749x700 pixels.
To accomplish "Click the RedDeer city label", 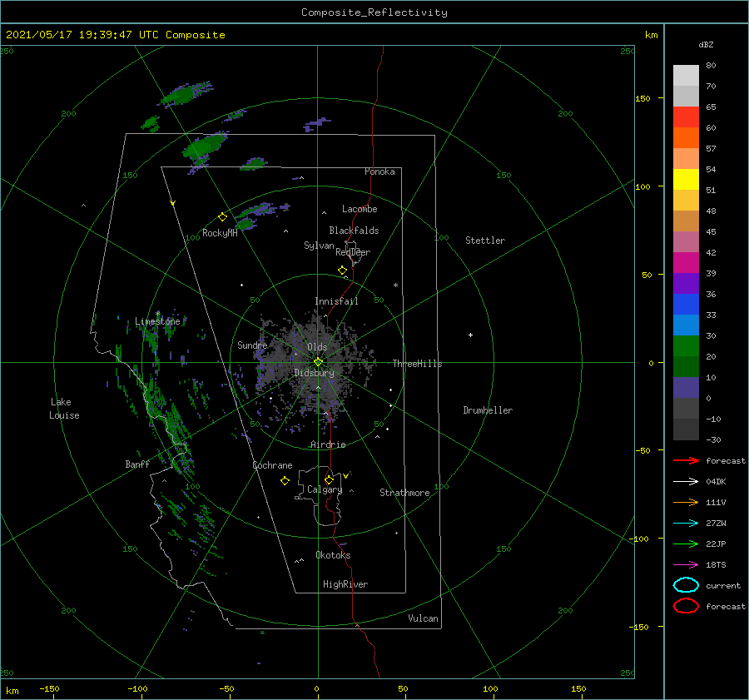I will click(x=353, y=252).
